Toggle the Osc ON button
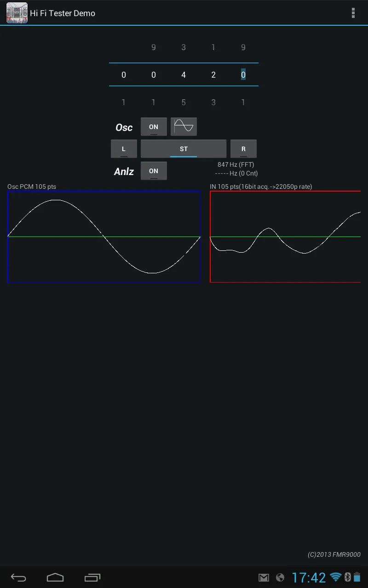The width and height of the screenshot is (368, 588). pos(154,127)
